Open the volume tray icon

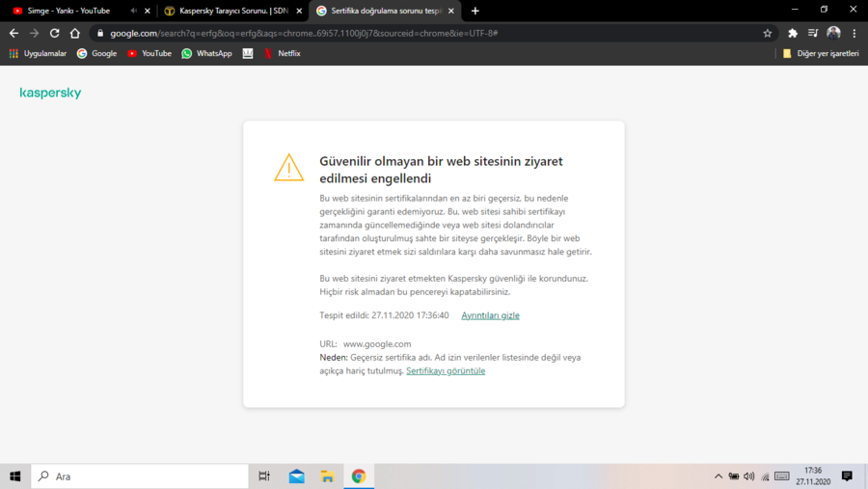[x=749, y=476]
